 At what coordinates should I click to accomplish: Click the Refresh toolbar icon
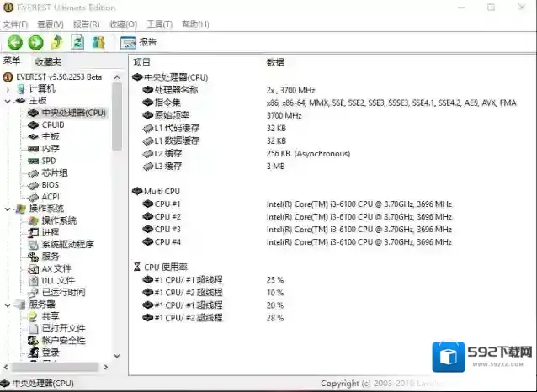coord(77,42)
